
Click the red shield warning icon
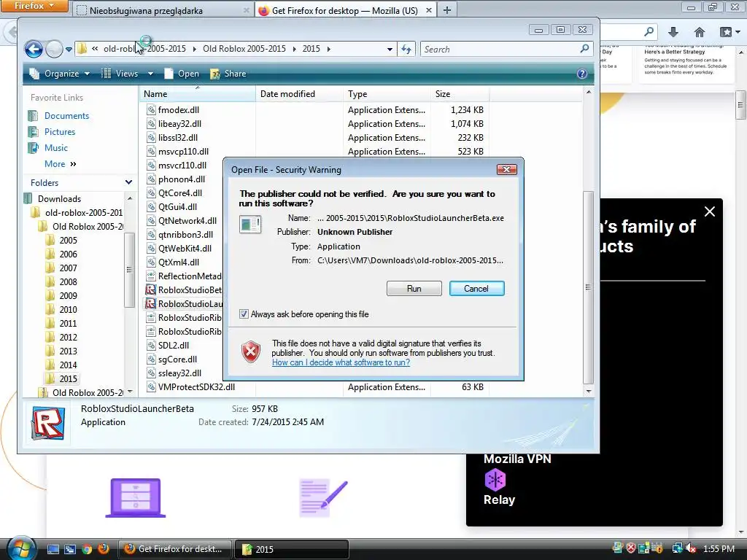click(251, 352)
